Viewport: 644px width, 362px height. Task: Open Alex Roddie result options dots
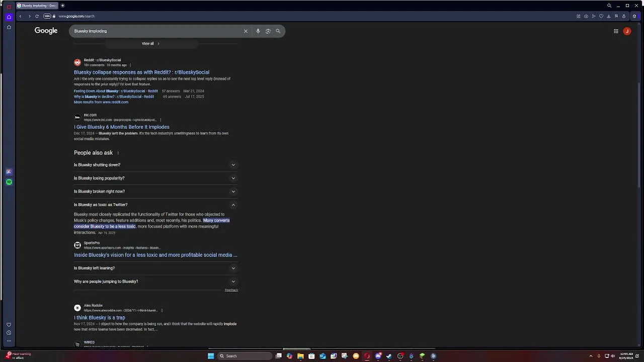162,310
